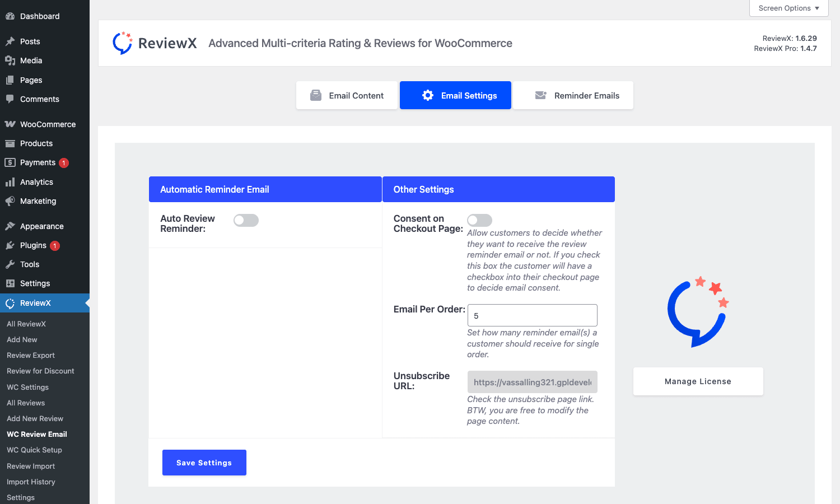Click the ReviewX version 1.6.29 text

coord(790,38)
